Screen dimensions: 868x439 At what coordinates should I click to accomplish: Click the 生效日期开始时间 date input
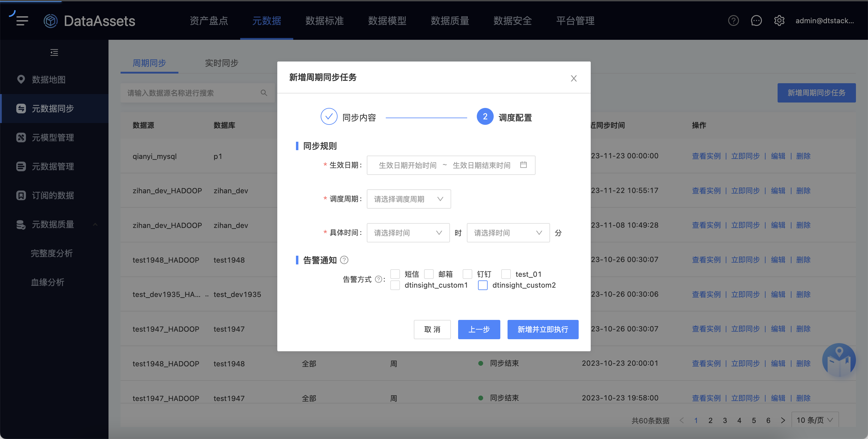pos(407,165)
